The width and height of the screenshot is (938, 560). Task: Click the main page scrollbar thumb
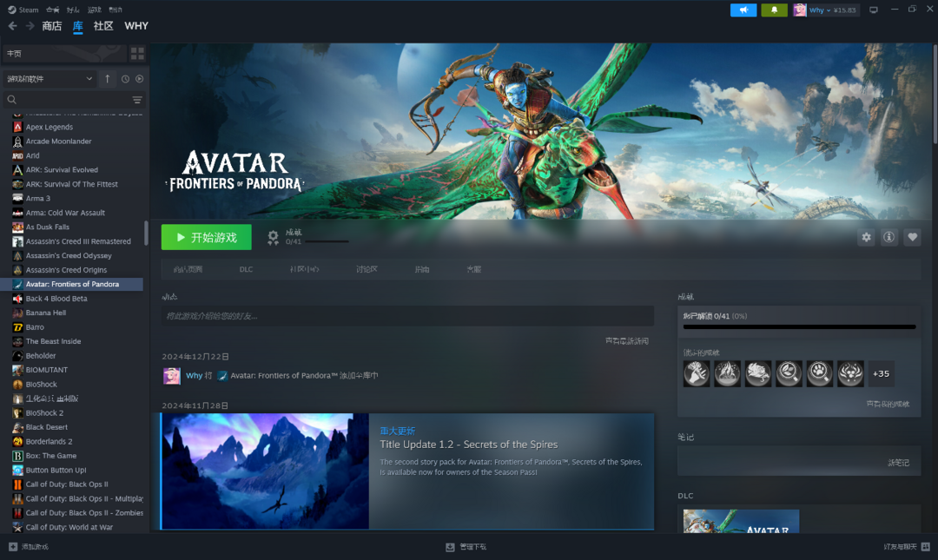pos(935,94)
